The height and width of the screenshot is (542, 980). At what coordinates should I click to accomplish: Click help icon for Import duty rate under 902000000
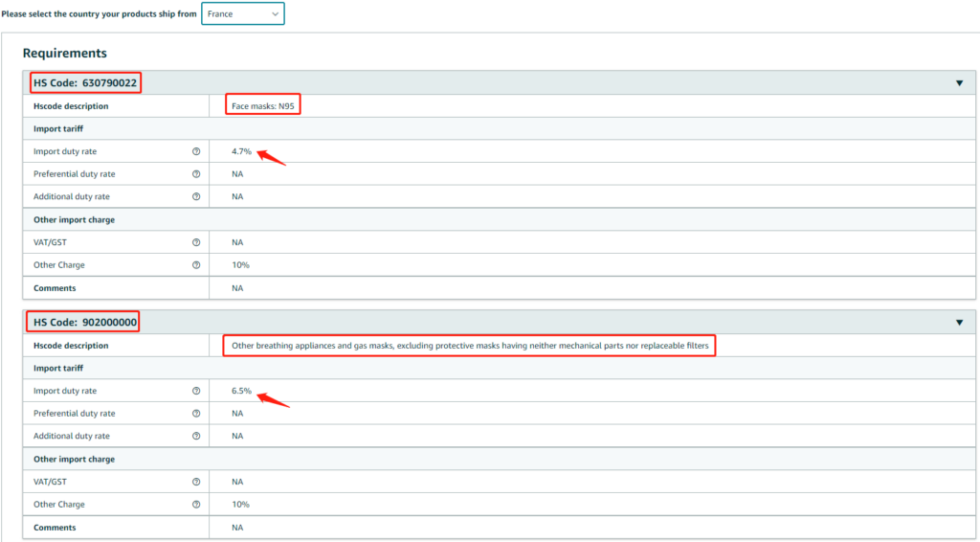click(x=196, y=391)
